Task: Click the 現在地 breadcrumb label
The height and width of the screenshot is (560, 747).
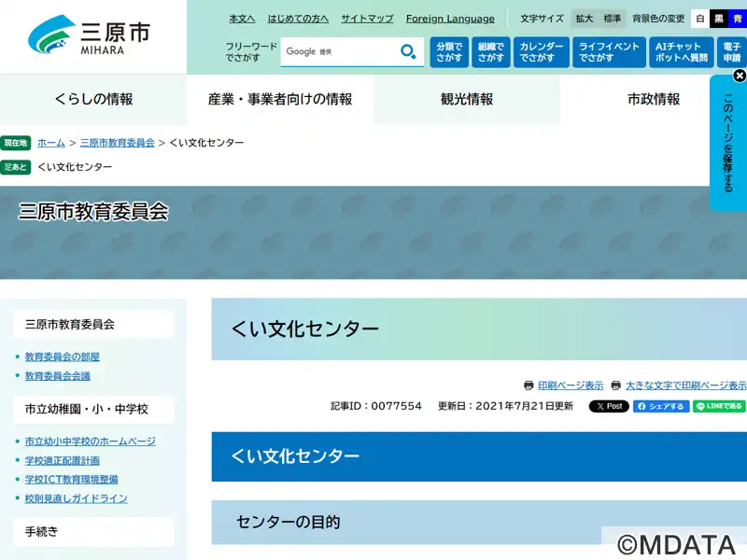Action: (15, 143)
